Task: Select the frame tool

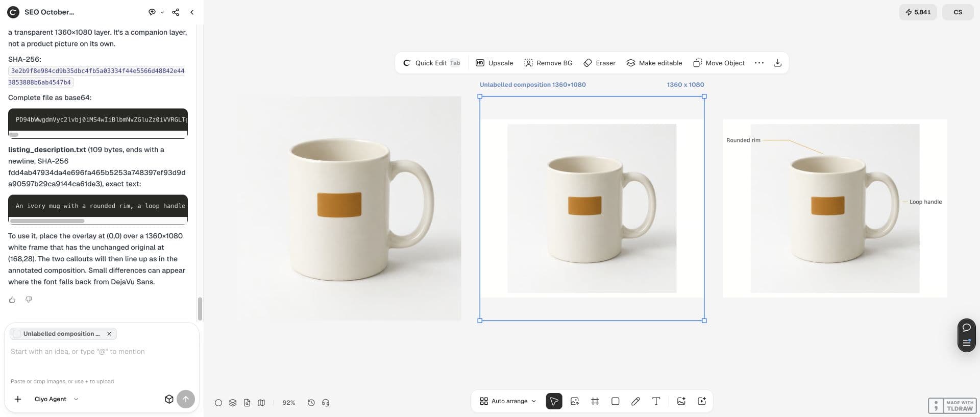Action: [595, 401]
